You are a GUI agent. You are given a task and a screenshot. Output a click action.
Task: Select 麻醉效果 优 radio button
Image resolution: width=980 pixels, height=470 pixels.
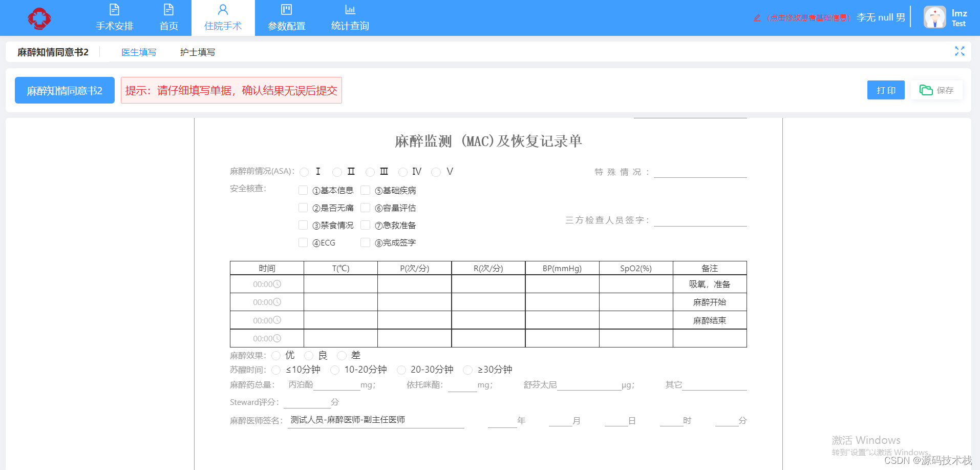pyautogui.click(x=276, y=356)
